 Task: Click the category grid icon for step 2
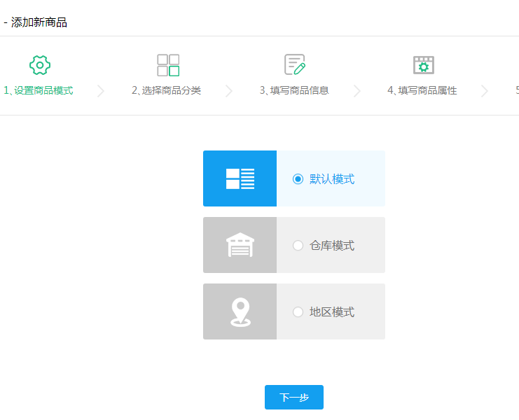pos(168,65)
